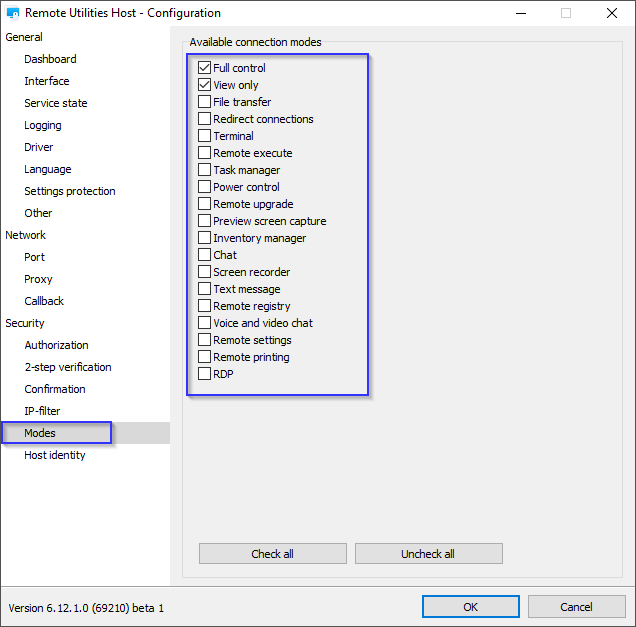Screen dimensions: 636x627
Task: Enable the Task manager mode
Action: (x=205, y=170)
